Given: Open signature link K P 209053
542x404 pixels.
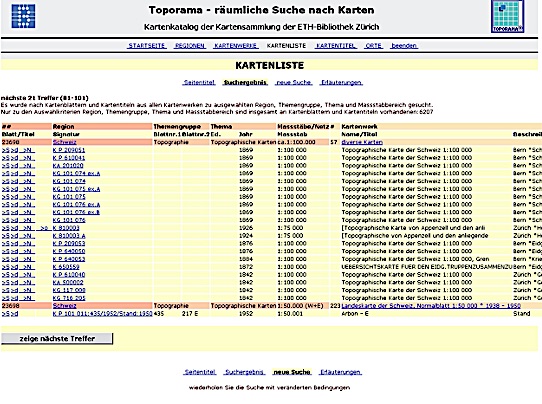Looking at the screenshot, I should 69,244.
